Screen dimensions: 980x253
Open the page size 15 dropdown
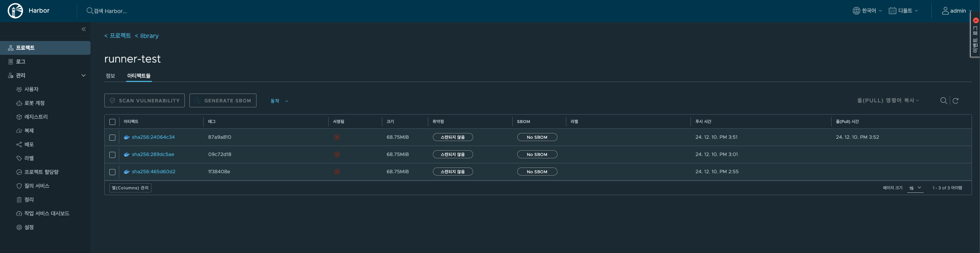click(915, 188)
